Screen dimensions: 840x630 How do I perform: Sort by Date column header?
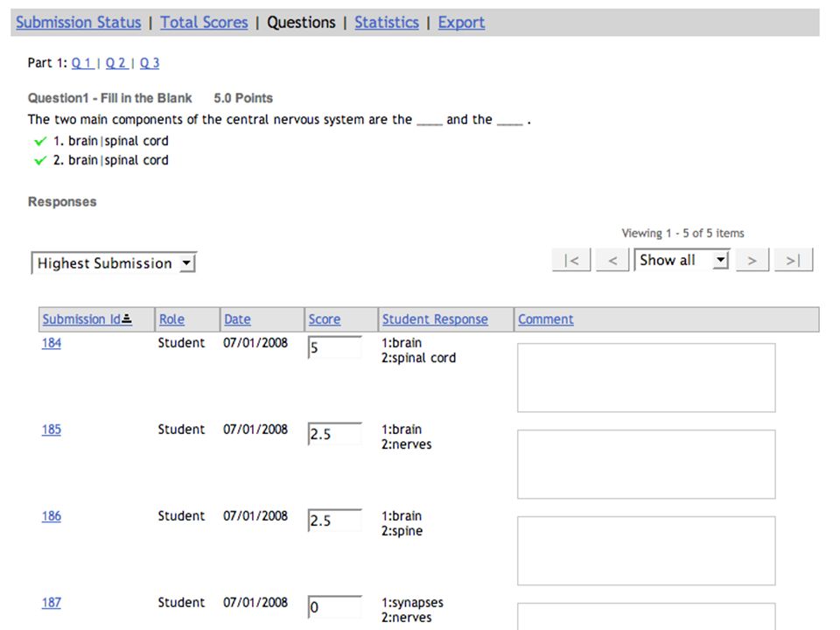(237, 319)
